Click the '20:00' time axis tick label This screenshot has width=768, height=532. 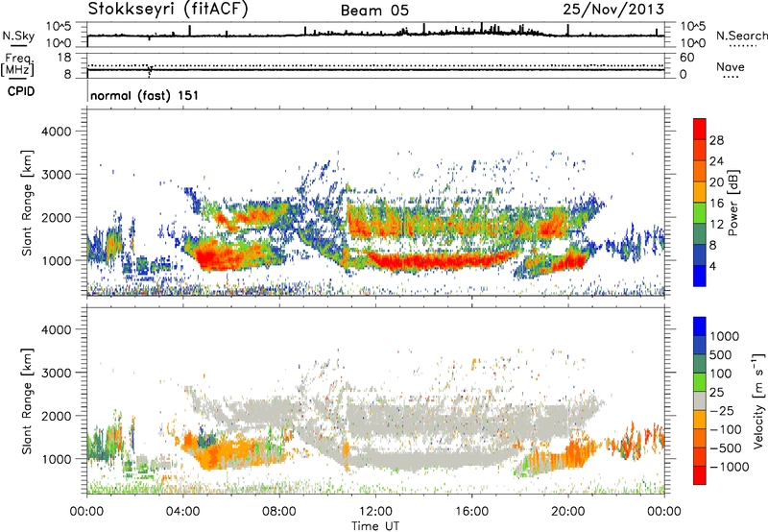tap(568, 512)
